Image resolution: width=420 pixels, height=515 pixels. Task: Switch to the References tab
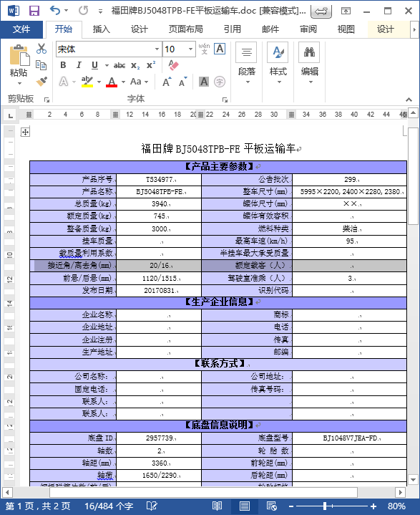click(x=233, y=29)
